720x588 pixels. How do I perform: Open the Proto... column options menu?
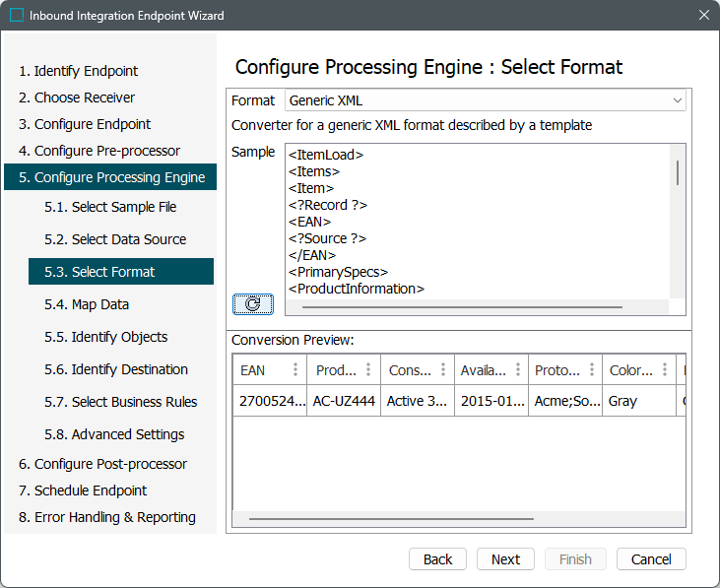(x=590, y=370)
